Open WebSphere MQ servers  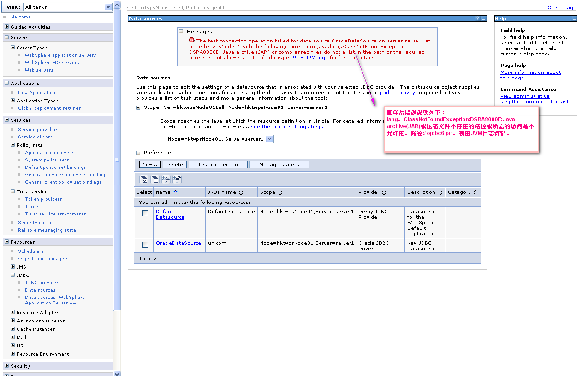pos(52,63)
